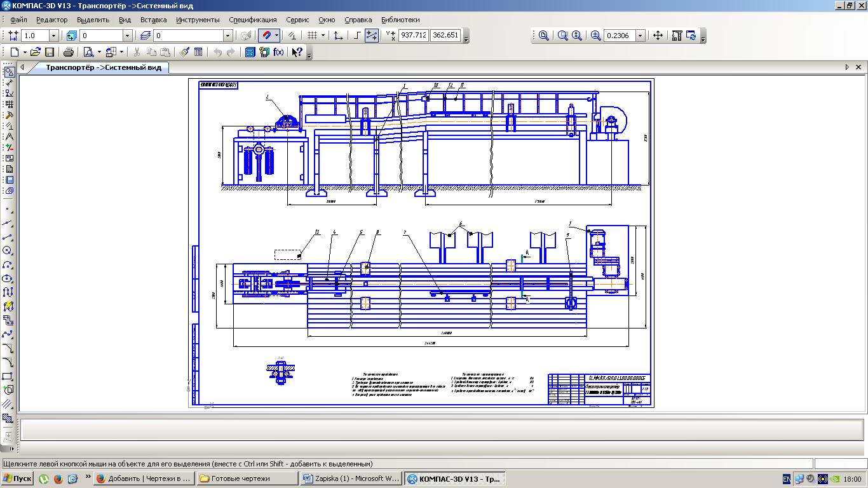Undo the last action with the arrow icon

point(217,52)
